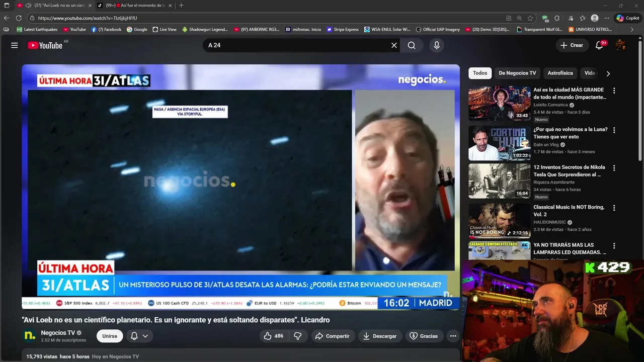Open YouTube notifications bell

[x=599, y=45]
